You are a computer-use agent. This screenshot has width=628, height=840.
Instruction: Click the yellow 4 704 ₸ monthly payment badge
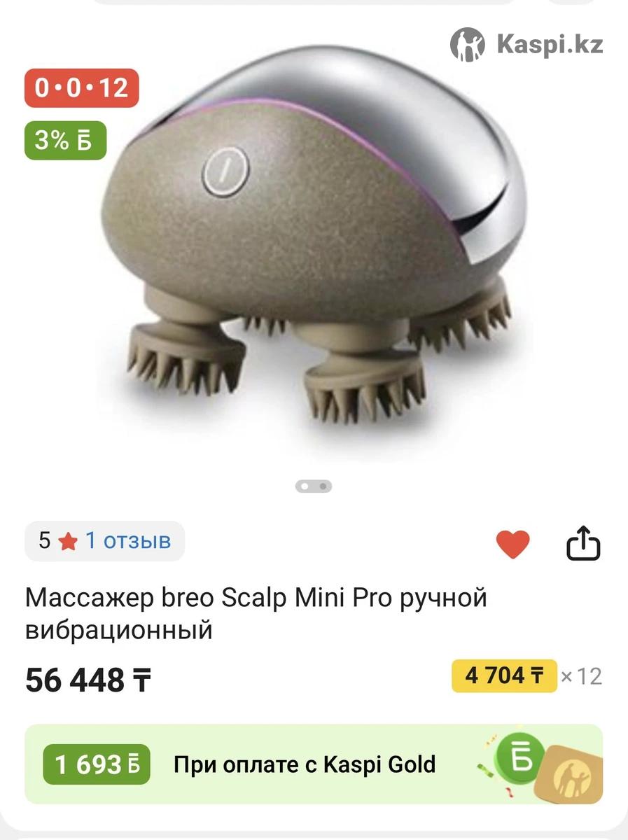pyautogui.click(x=504, y=675)
